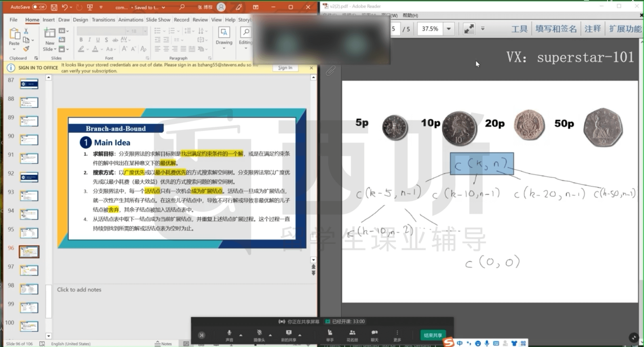Click the Cut scissors icon
Screen dimensions: 644x347
(x=26, y=31)
